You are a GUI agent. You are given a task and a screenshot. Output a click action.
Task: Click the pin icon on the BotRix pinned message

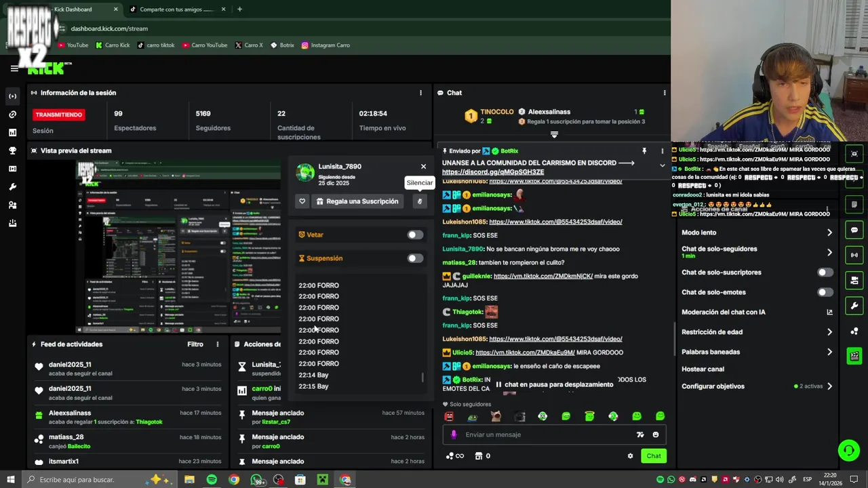pyautogui.click(x=644, y=151)
